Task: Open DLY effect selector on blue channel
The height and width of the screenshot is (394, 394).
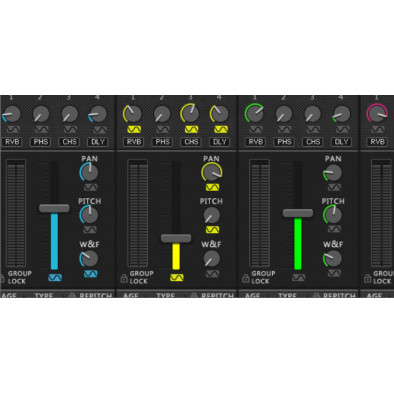Action: click(98, 142)
